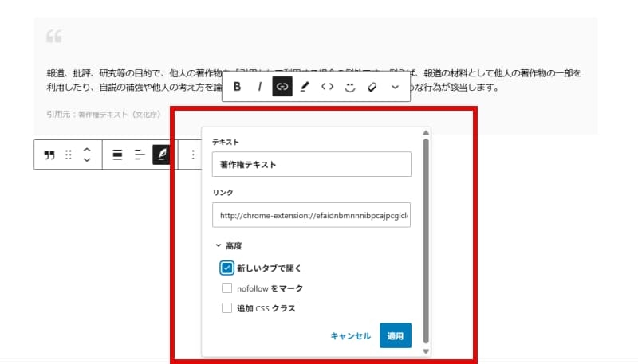Viewport: 638px width, 364px height.
Task: Apply inline code formatting icon
Action: (x=327, y=87)
